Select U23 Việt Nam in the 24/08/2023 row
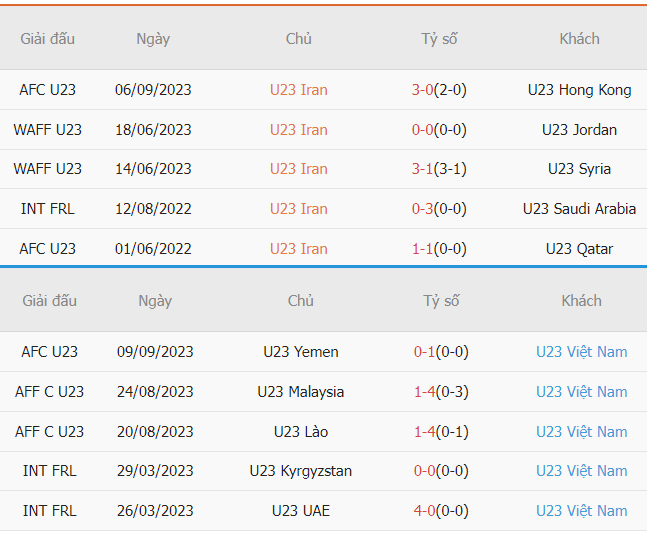This screenshot has width=647, height=533. [x=581, y=392]
